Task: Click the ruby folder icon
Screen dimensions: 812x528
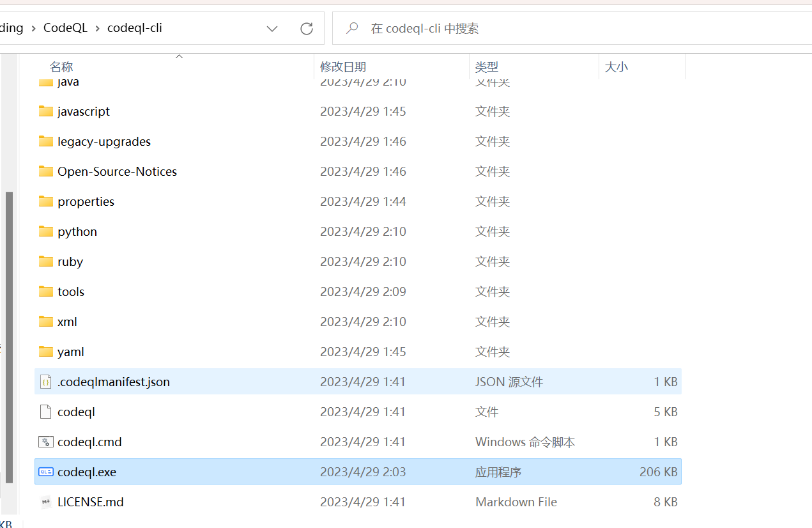Action: tap(45, 261)
